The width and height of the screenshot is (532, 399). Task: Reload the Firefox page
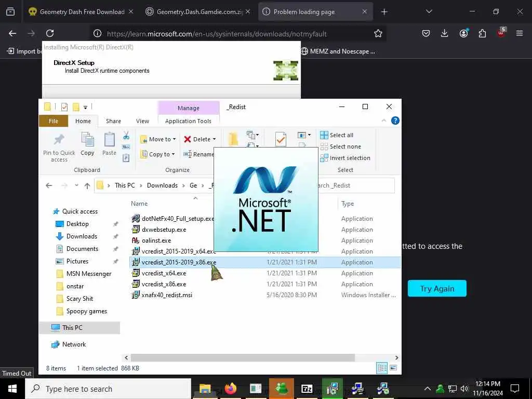click(50, 33)
